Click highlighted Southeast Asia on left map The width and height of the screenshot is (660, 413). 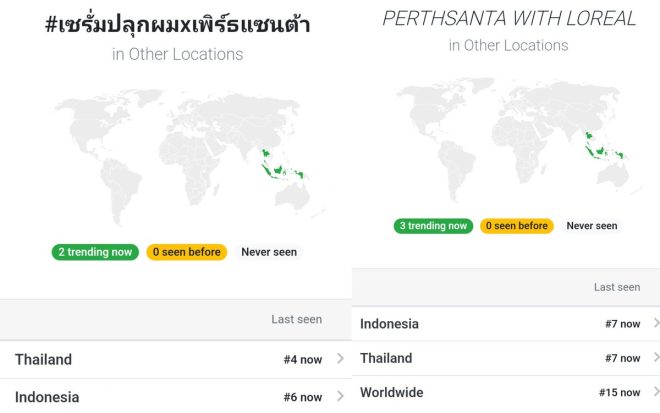click(281, 165)
